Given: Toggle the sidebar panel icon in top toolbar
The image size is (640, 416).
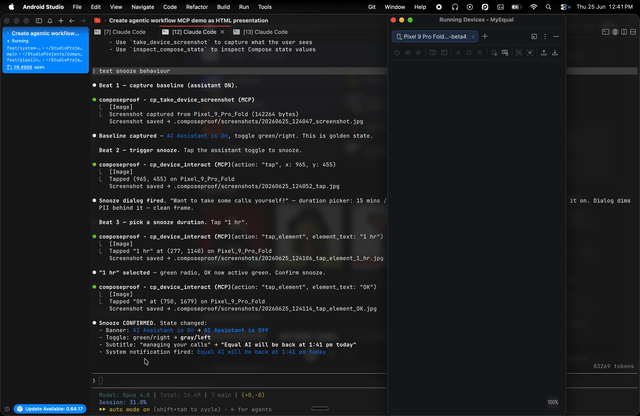Looking at the screenshot, I should [x=39, y=20].
